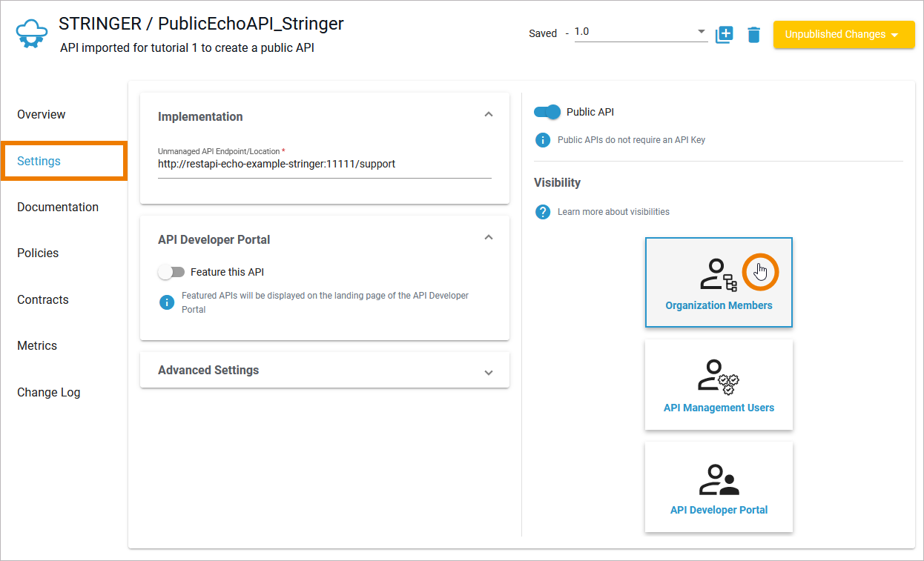Click the add new version icon
Screen dimensions: 924x561
coord(724,35)
